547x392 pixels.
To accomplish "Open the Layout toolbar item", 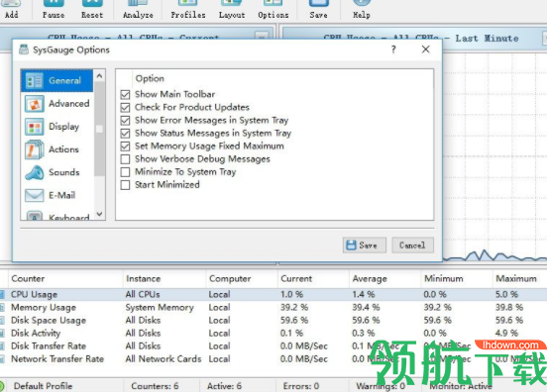I will point(232,10).
